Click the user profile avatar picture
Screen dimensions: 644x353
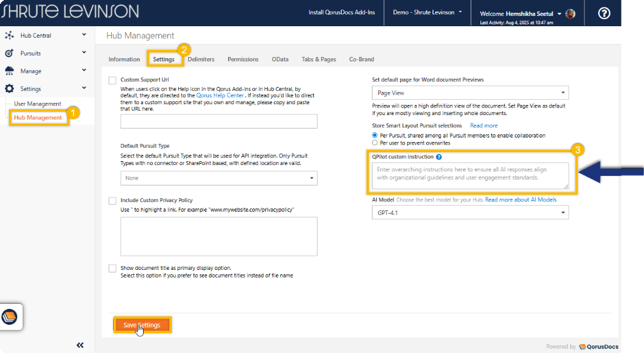(x=571, y=14)
